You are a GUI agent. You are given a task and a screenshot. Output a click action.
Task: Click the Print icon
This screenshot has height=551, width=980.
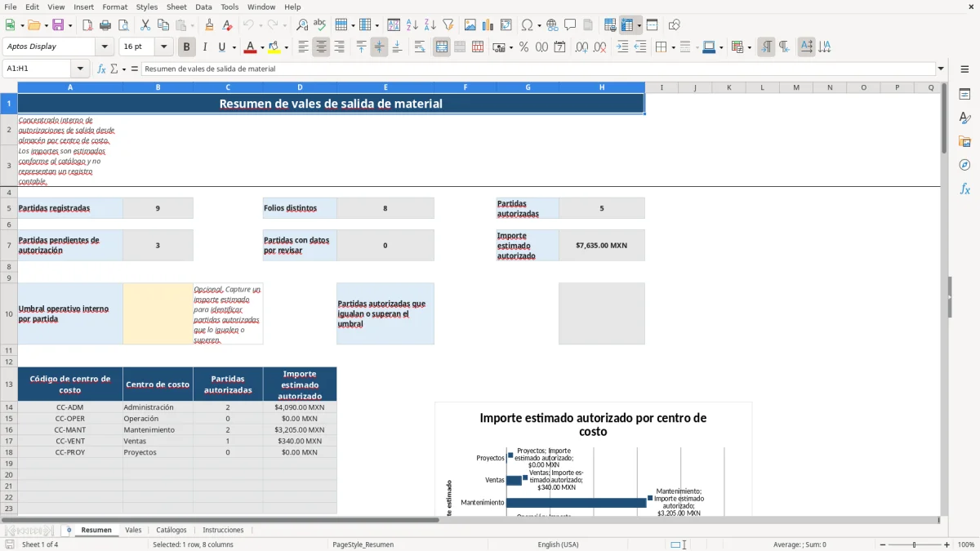pos(105,25)
